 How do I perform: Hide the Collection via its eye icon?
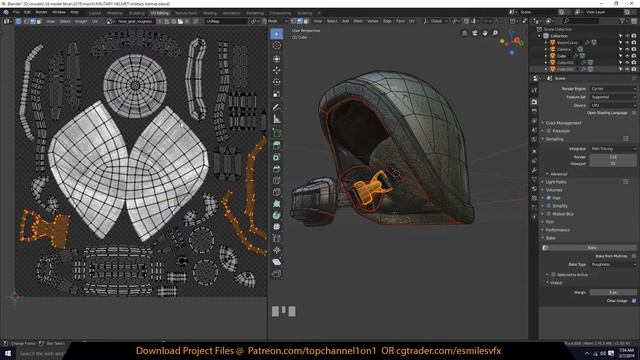point(627,36)
